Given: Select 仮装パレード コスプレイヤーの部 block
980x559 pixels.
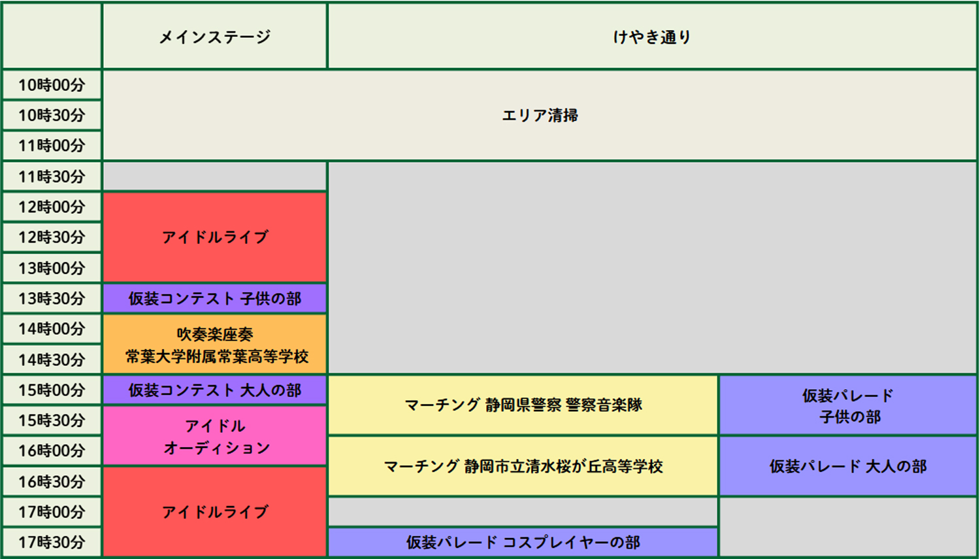Looking at the screenshot, I should tap(523, 543).
